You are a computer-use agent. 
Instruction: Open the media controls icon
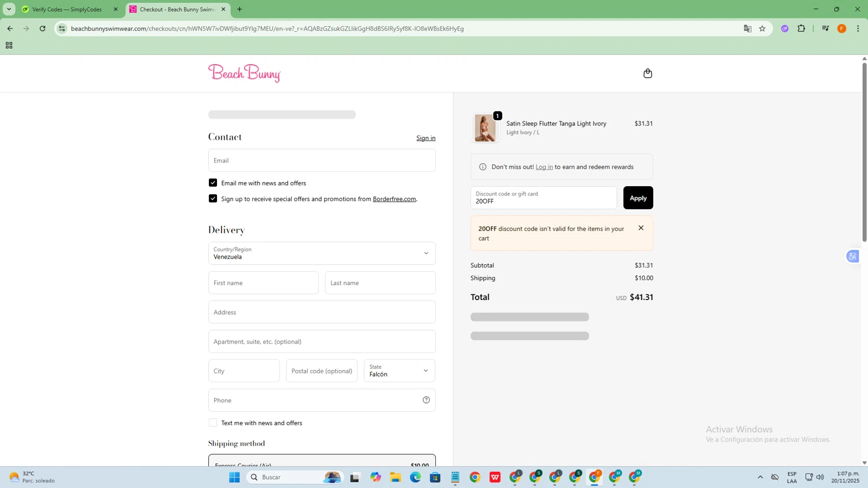click(x=825, y=28)
